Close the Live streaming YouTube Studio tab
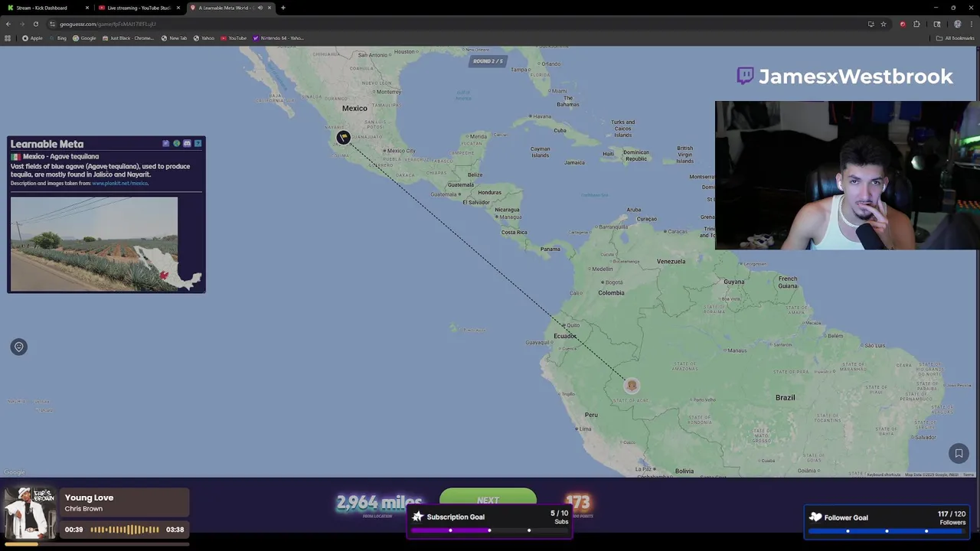This screenshot has height=551, width=980. click(x=178, y=8)
